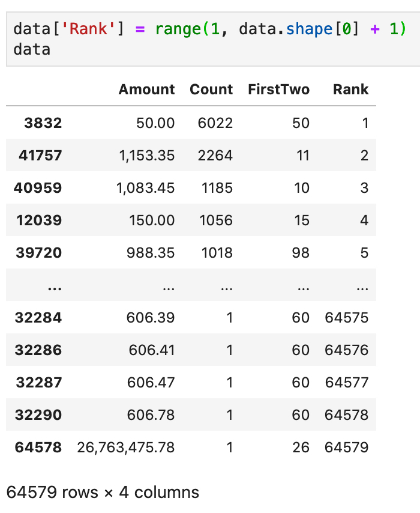Click the Rank column header

coord(351,90)
